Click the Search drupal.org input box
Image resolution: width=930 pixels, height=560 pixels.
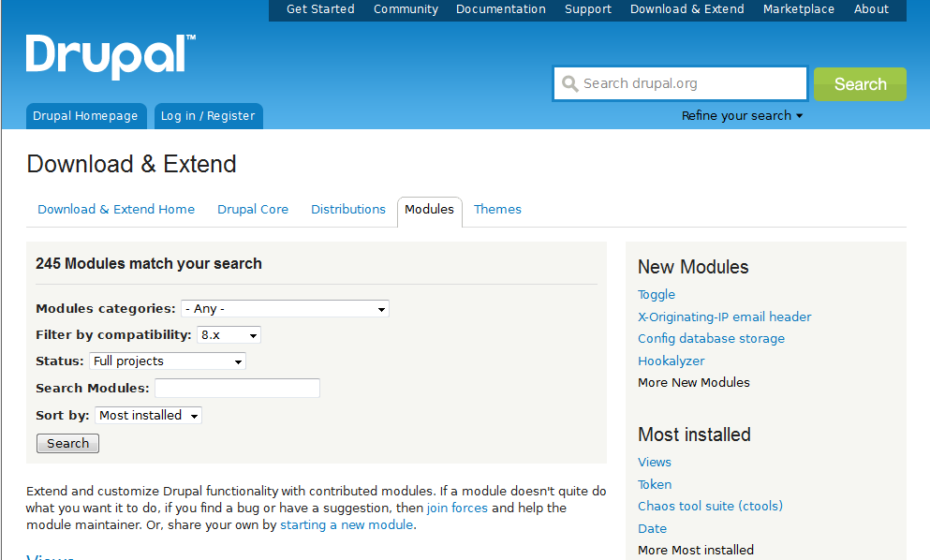click(x=689, y=83)
